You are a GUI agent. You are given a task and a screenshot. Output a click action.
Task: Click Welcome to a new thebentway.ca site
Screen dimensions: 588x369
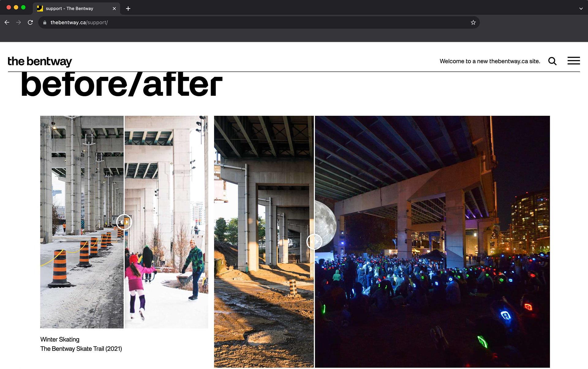pos(490,61)
